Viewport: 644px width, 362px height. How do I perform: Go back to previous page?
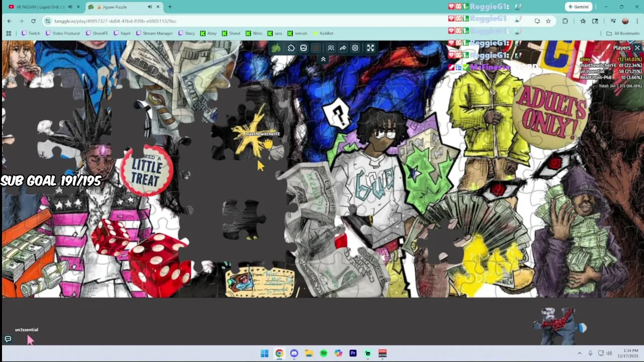coord(9,21)
